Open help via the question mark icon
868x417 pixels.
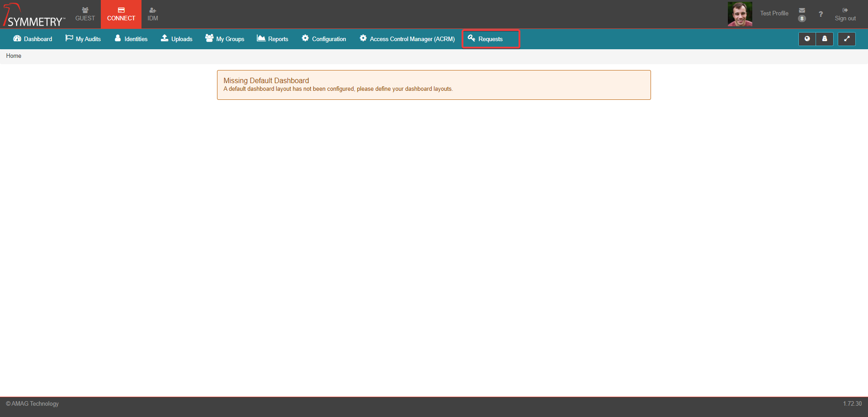click(821, 14)
